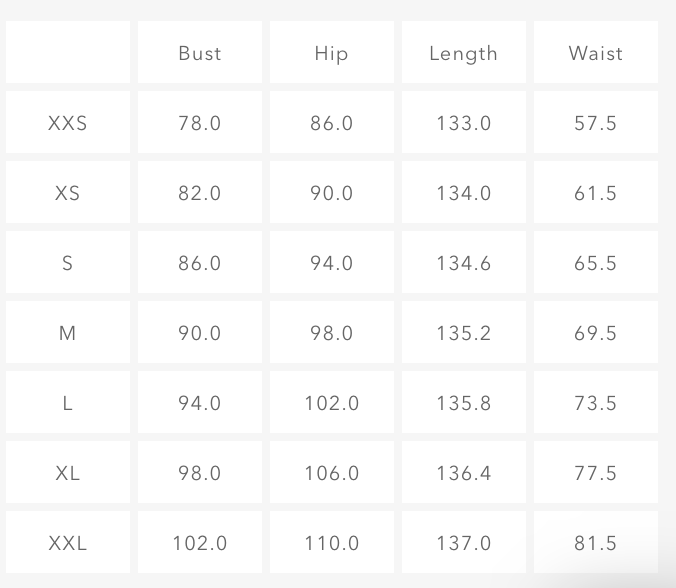Select the XXS size row label
This screenshot has height=588, width=676.
pos(68,123)
